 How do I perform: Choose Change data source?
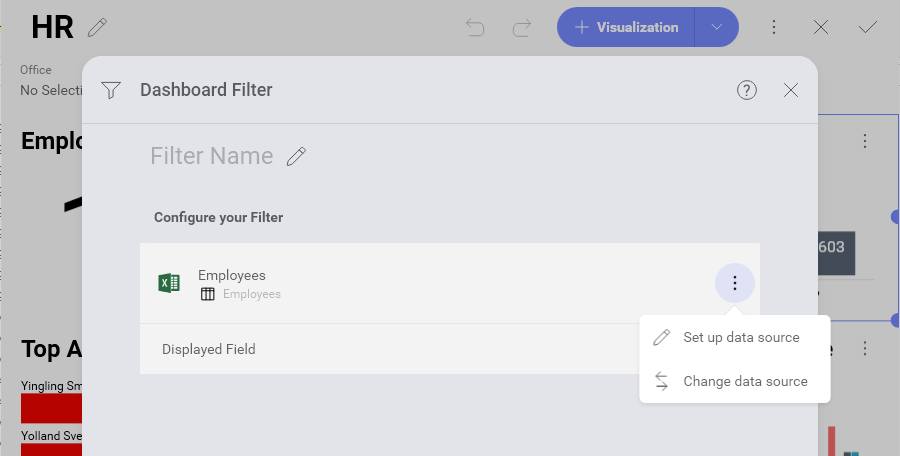tap(744, 381)
